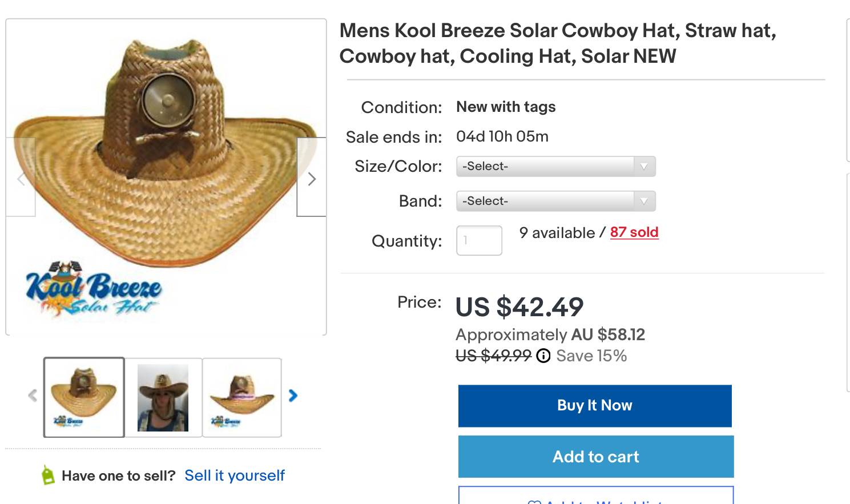Follow the 'Sell it yourself' link
This screenshot has width=850, height=504.
[x=234, y=475]
